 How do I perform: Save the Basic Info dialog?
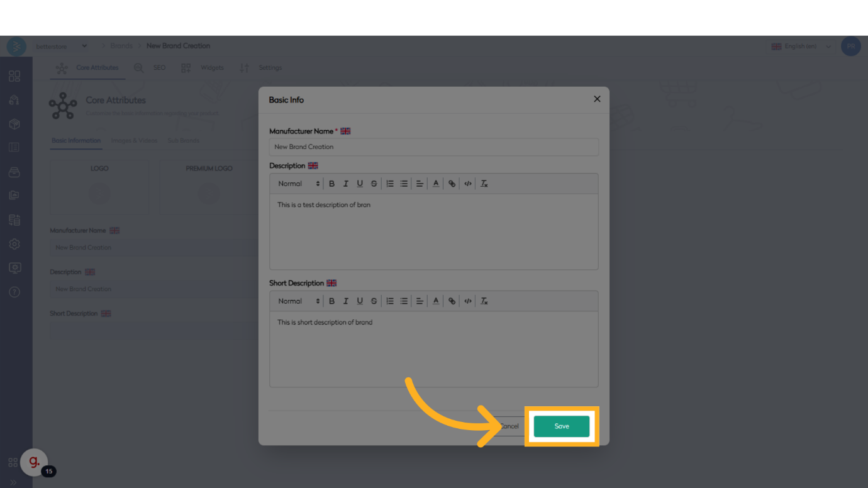tap(562, 426)
